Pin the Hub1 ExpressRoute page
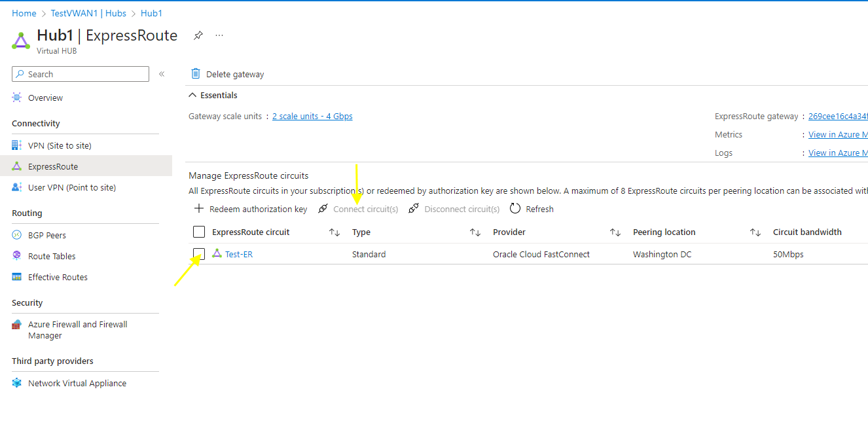The height and width of the screenshot is (436, 868). click(198, 35)
